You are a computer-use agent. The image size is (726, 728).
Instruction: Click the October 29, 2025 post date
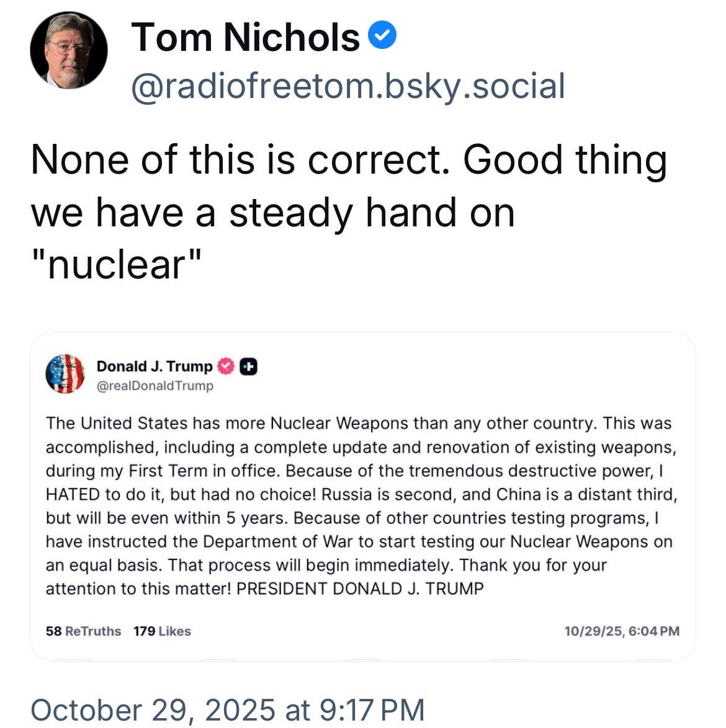227,709
